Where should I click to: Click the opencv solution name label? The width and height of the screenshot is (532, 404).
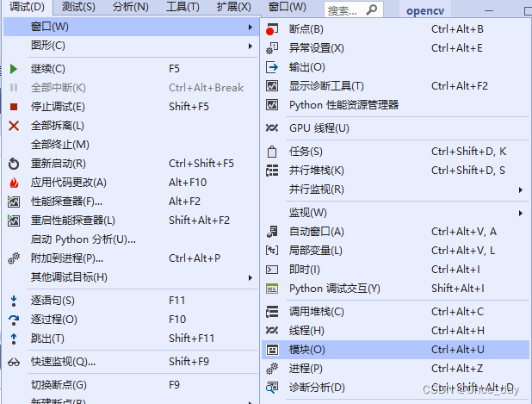425,11
